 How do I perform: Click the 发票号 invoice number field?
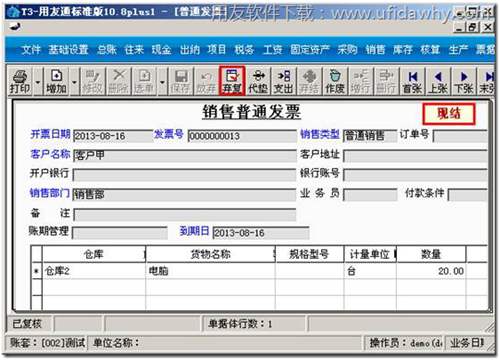click(242, 136)
